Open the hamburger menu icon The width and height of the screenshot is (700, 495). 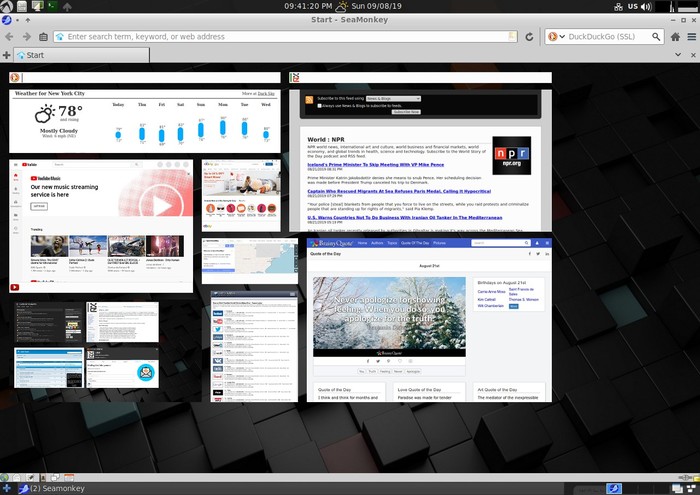692,37
